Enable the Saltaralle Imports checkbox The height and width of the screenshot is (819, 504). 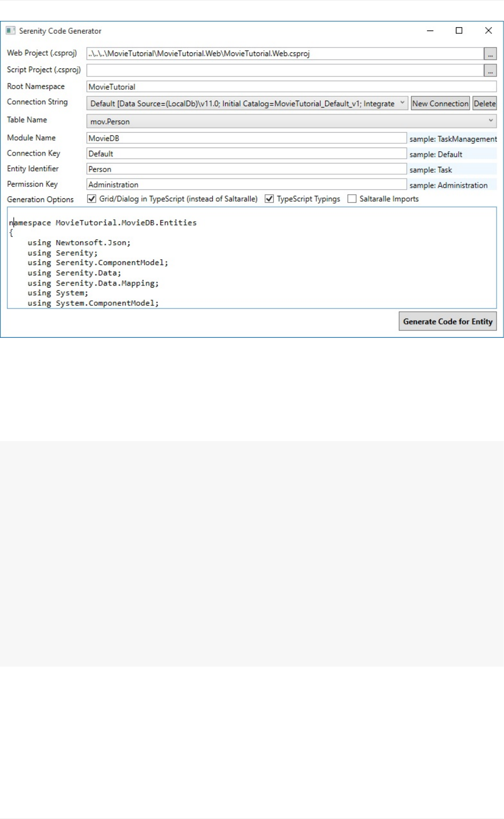(x=352, y=199)
